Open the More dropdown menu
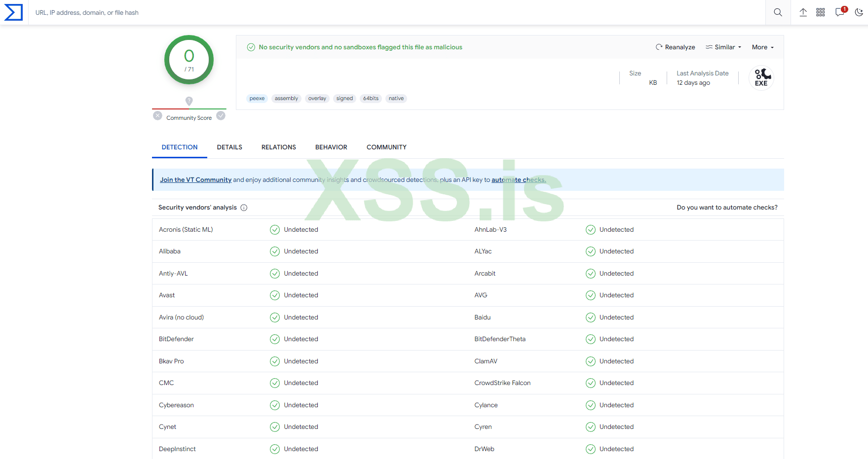The image size is (868, 459). pyautogui.click(x=763, y=47)
